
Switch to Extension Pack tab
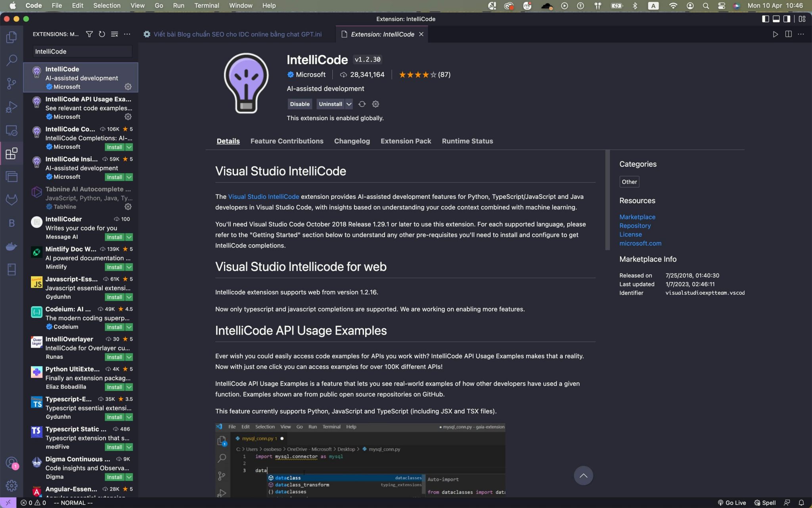(406, 141)
